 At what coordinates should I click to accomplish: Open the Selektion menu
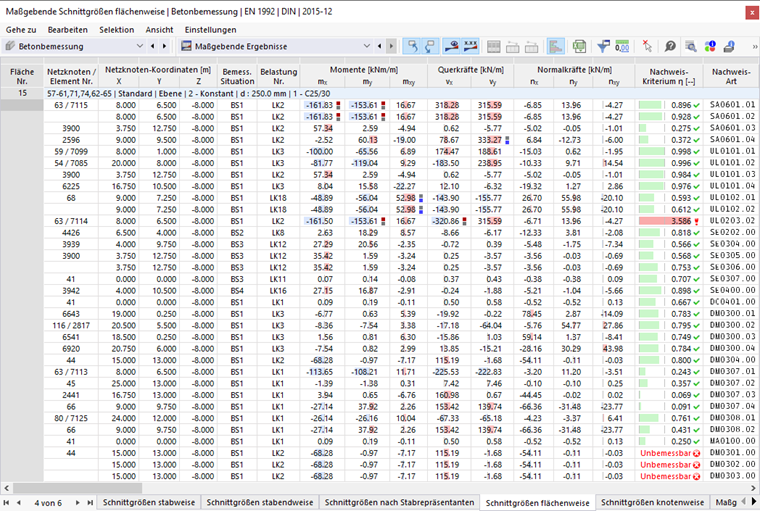[x=116, y=30]
